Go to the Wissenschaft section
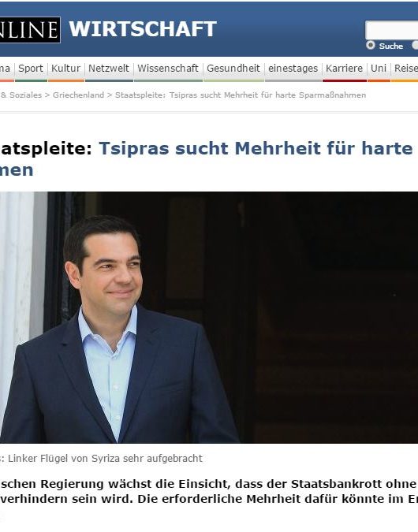418x532 pixels. (168, 69)
